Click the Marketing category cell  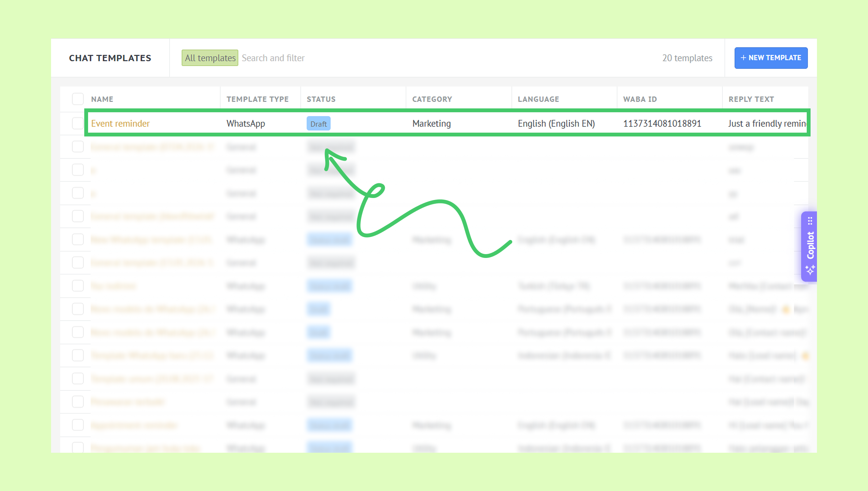431,123
